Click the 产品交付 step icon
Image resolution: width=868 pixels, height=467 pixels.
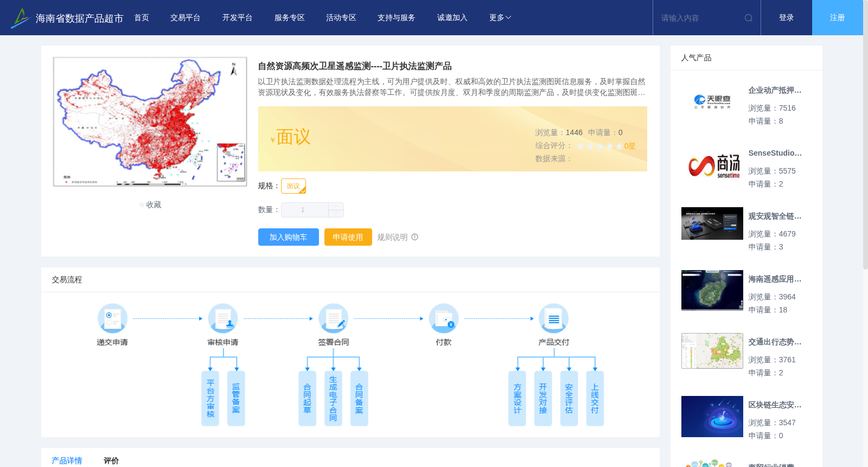pyautogui.click(x=554, y=318)
